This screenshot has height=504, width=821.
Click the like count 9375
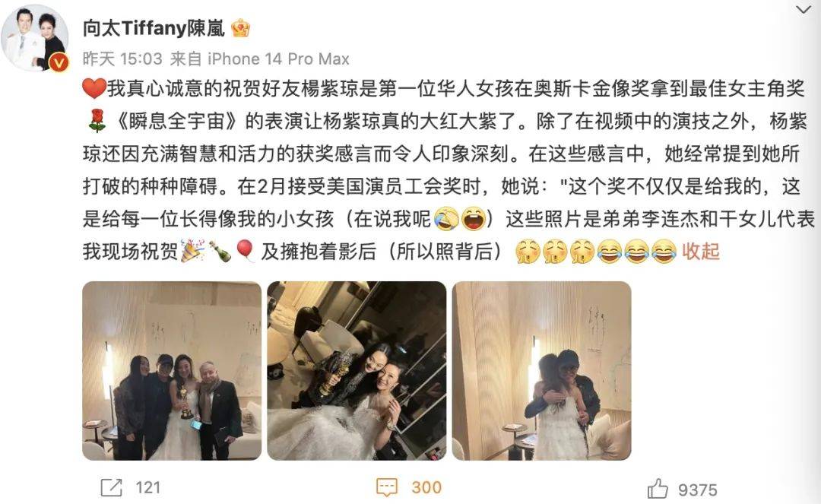click(697, 490)
